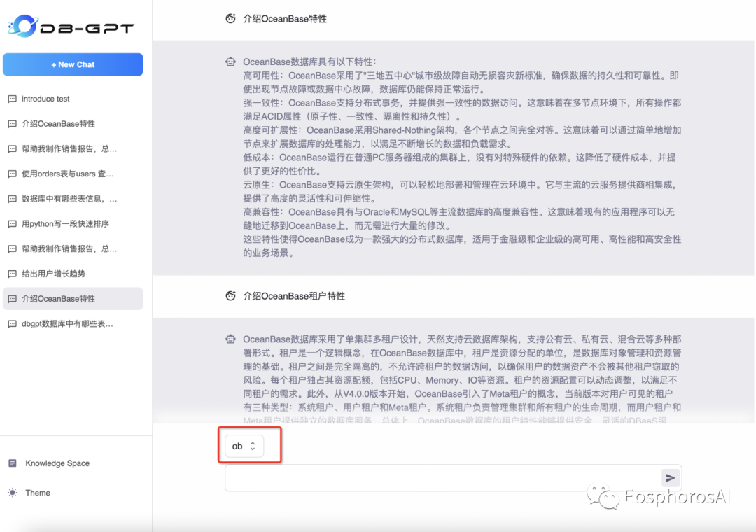Screen dimensions: 756x532
Task: Click chat icon beside '使用orders表与users'
Action: tap(13, 174)
